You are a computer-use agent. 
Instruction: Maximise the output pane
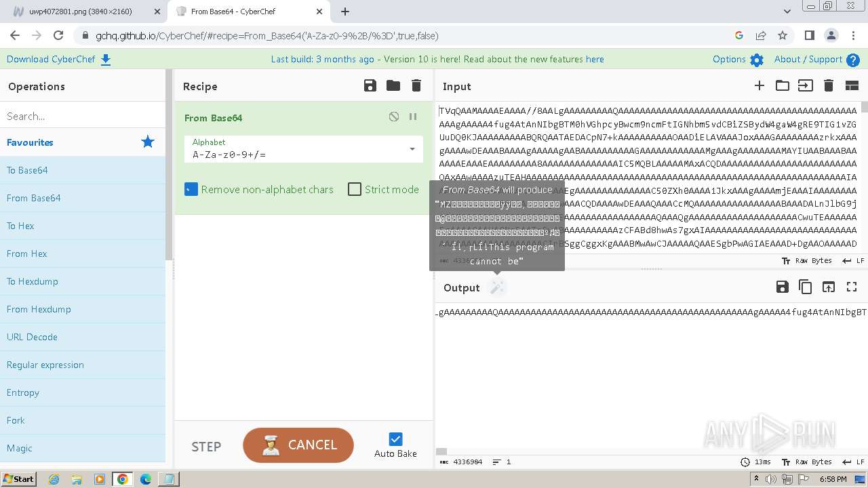(852, 287)
